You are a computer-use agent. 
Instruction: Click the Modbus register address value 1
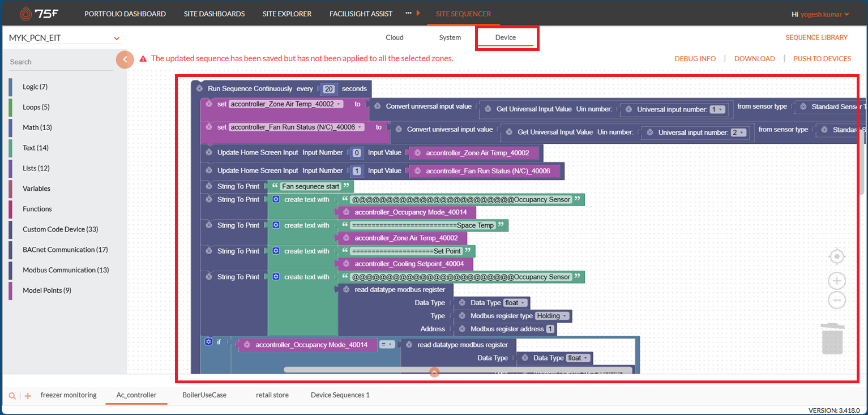point(550,329)
